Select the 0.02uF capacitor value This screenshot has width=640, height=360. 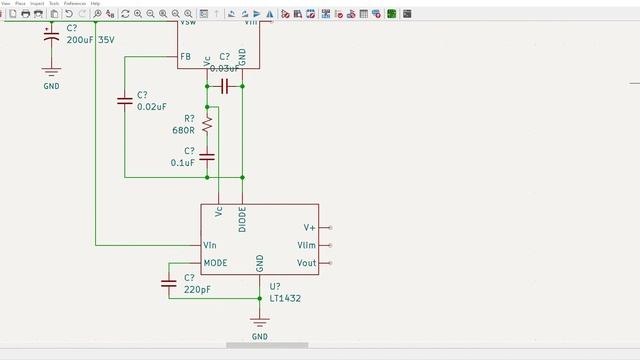[x=151, y=107]
